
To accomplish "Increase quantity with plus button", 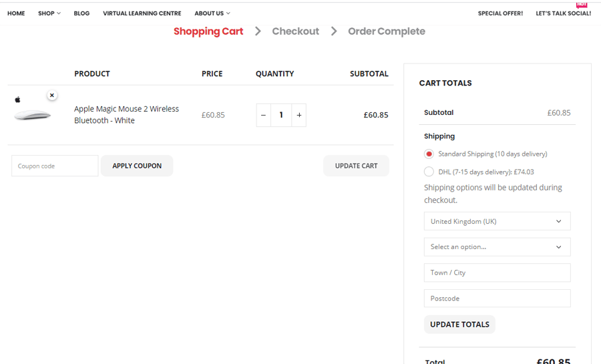I will (x=299, y=116).
